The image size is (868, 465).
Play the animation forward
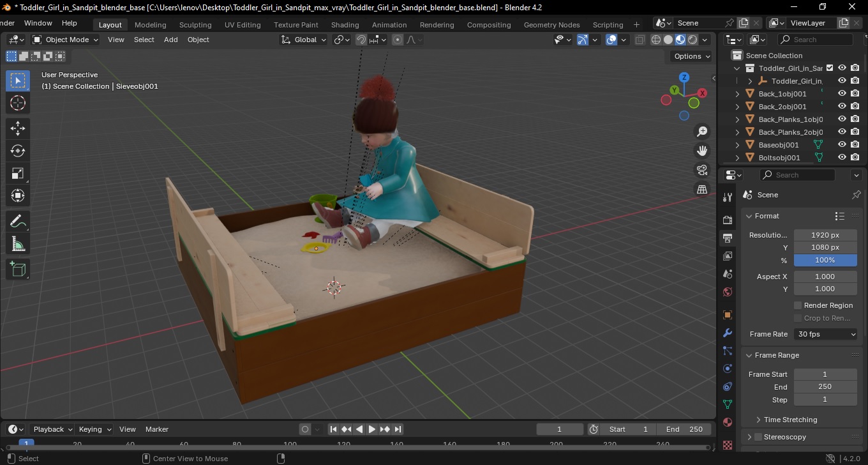371,429
